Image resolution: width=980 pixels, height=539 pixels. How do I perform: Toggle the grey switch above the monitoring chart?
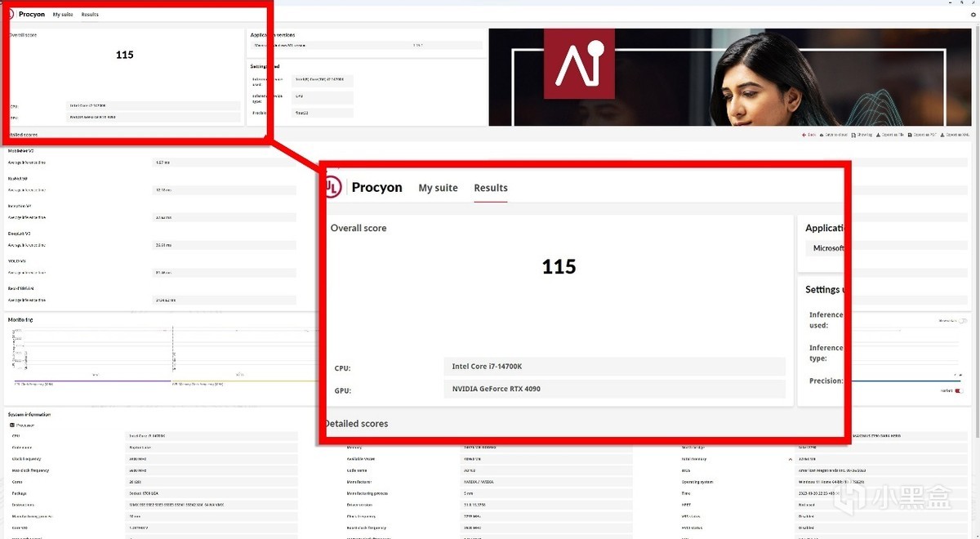pos(963,321)
